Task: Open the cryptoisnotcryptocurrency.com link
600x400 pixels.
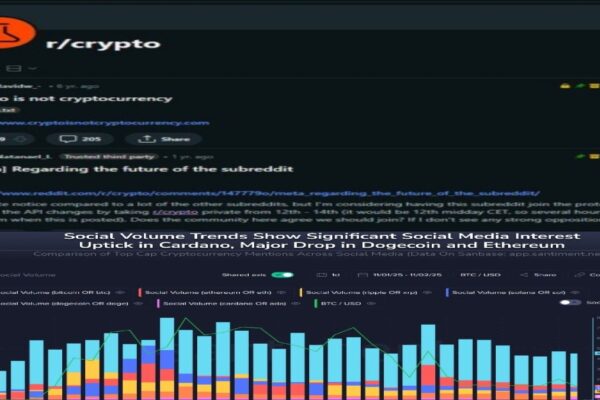Action: 104,123
